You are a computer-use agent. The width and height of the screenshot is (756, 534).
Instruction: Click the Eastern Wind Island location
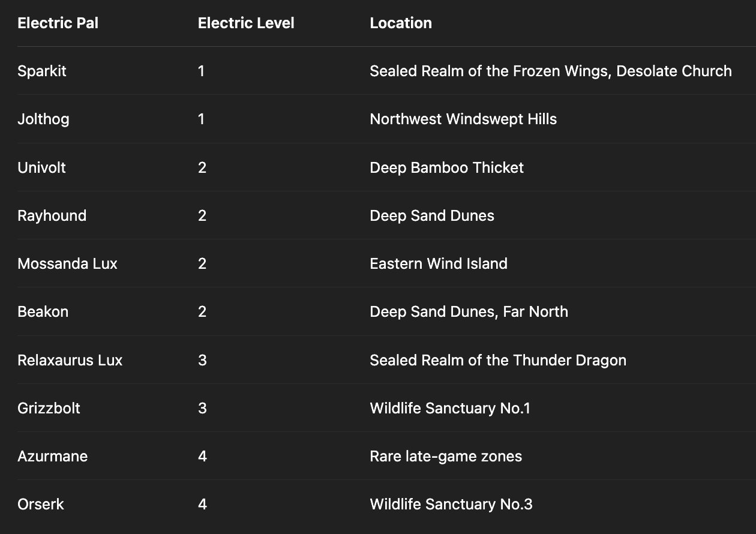439,263
